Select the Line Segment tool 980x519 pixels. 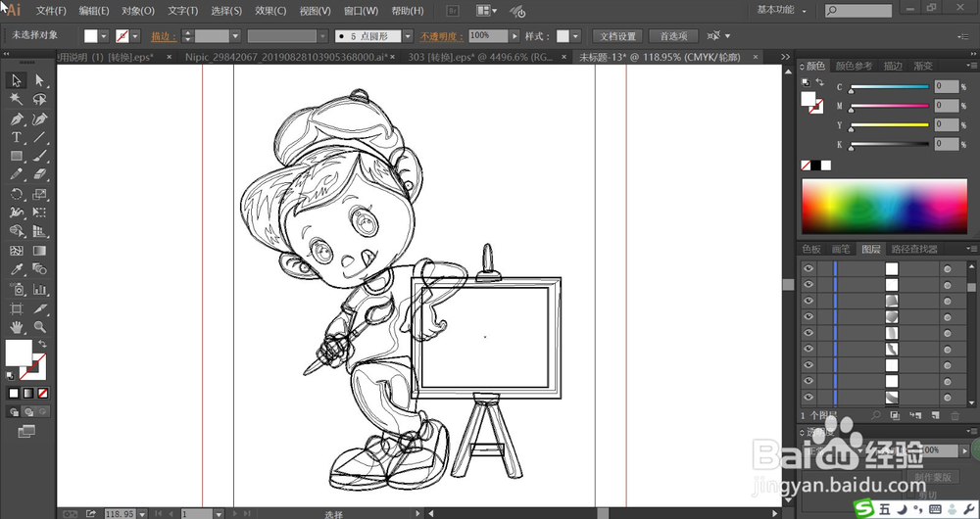40,137
